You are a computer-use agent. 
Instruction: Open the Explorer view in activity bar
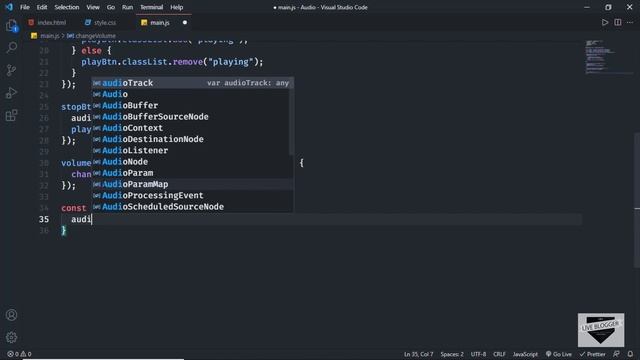click(11, 26)
